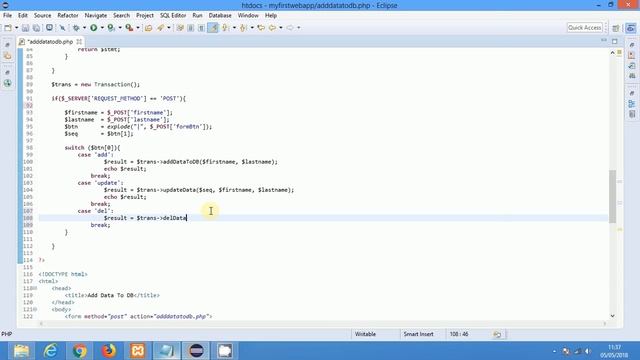Expand the External Tools dropdown arrow
The height and width of the screenshot is (360, 640).
138,28
